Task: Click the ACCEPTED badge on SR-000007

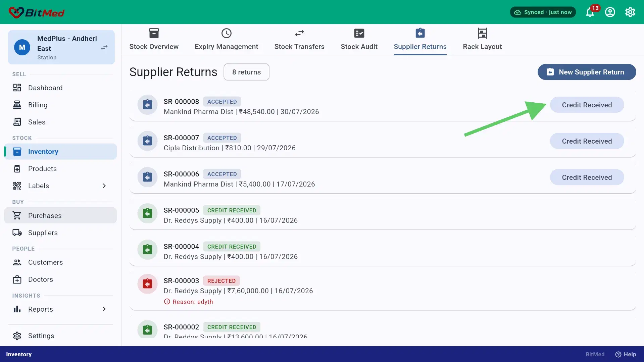Action: 222,138
